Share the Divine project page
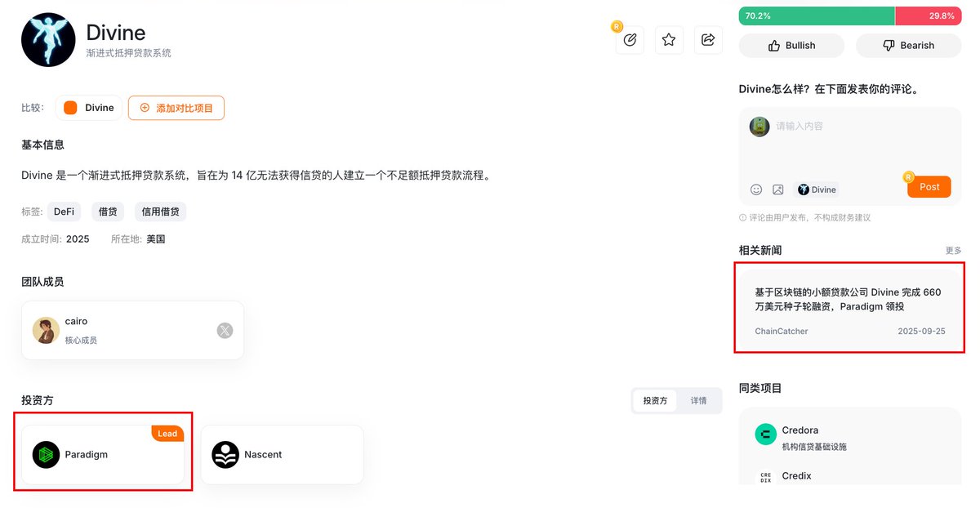 click(x=708, y=39)
